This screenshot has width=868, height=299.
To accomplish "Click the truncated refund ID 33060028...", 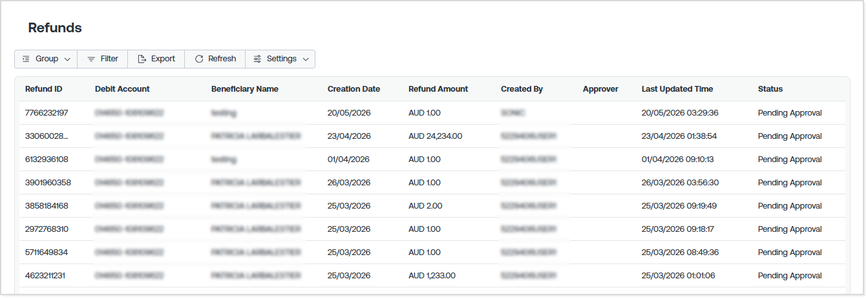I will [47, 136].
